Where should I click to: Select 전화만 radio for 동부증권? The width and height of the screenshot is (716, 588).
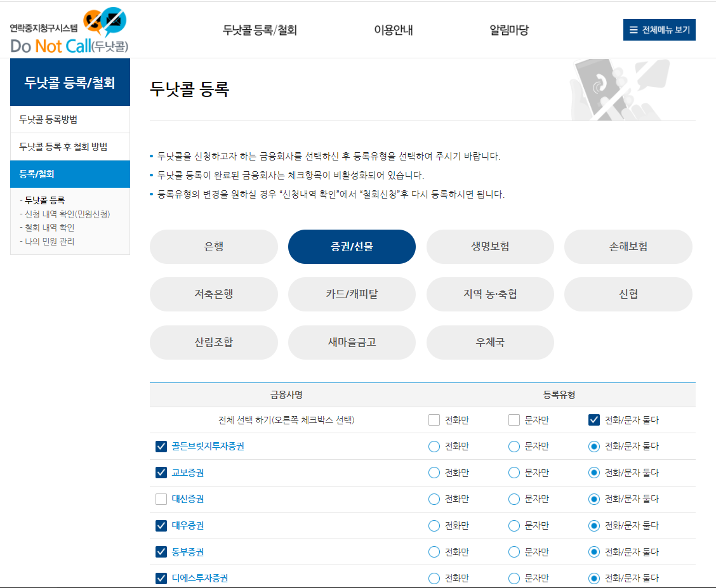click(434, 552)
